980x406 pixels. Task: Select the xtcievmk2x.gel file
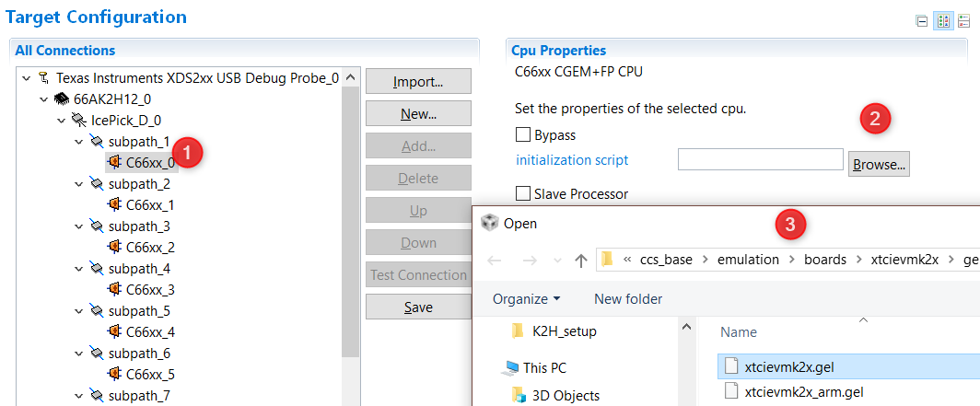(x=788, y=368)
